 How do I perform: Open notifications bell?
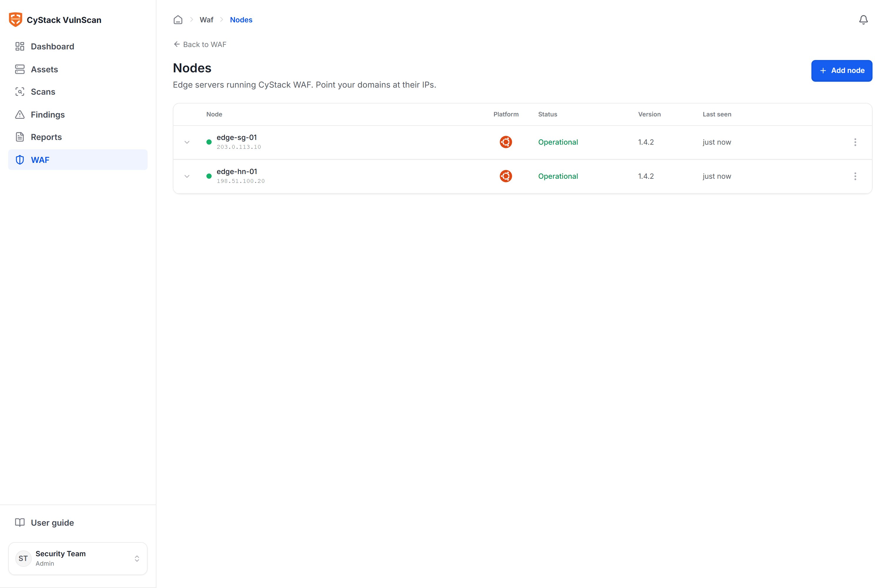click(x=863, y=20)
